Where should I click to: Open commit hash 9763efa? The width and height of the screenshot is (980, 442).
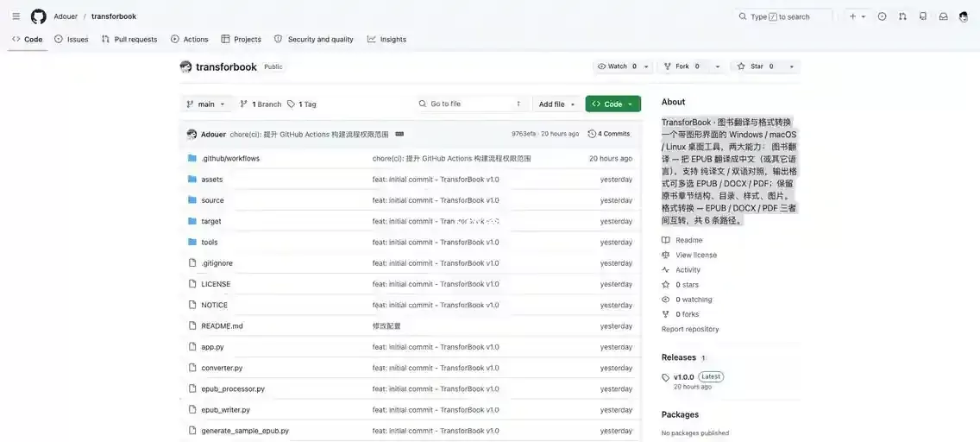[x=523, y=134]
